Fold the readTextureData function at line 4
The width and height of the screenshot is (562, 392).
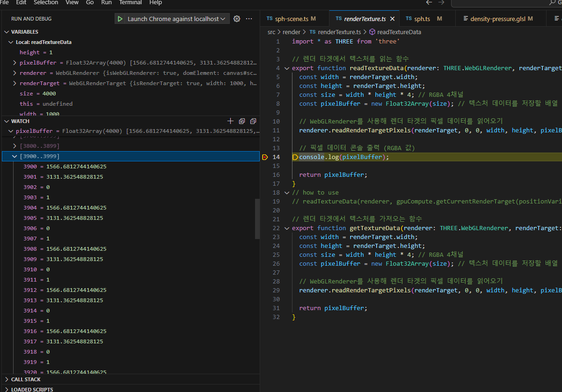[287, 68]
